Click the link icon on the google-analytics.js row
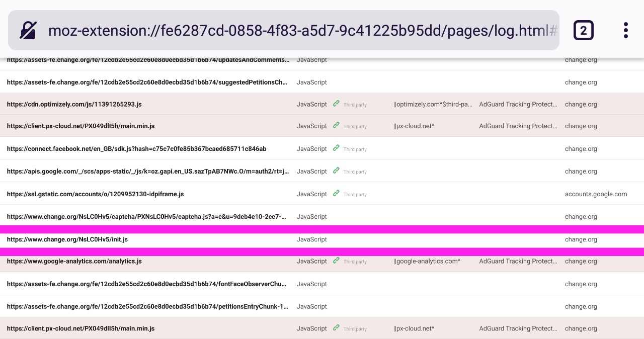Screen dimensions: 644x339 pos(336,261)
